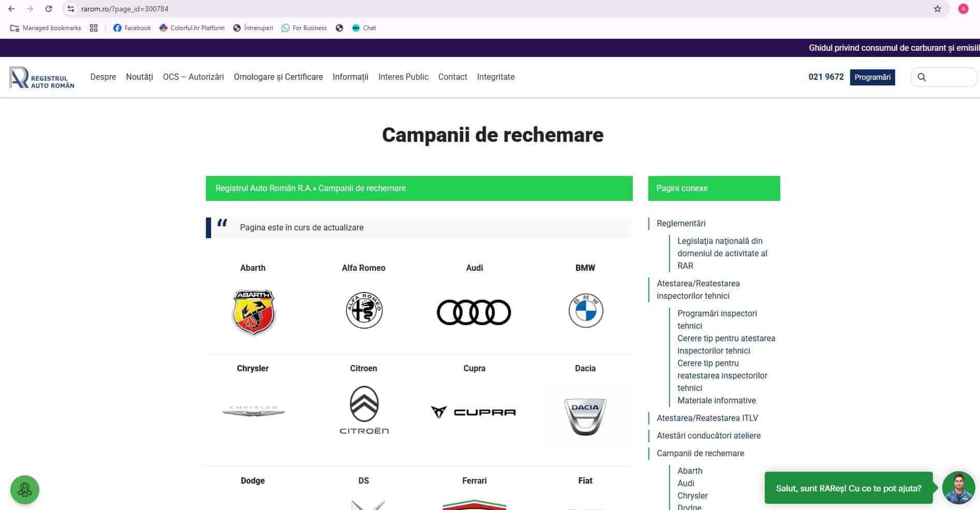
Task: Open the Audi four rings logo
Action: click(474, 312)
